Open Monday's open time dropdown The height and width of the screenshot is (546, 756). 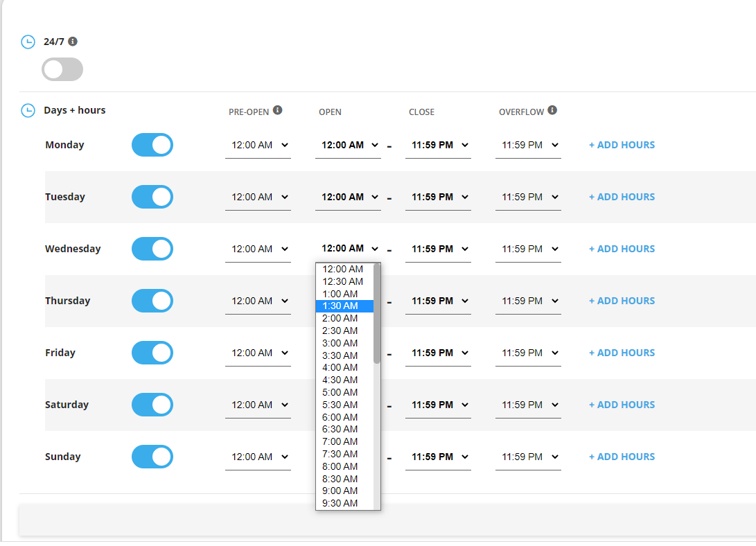point(349,146)
